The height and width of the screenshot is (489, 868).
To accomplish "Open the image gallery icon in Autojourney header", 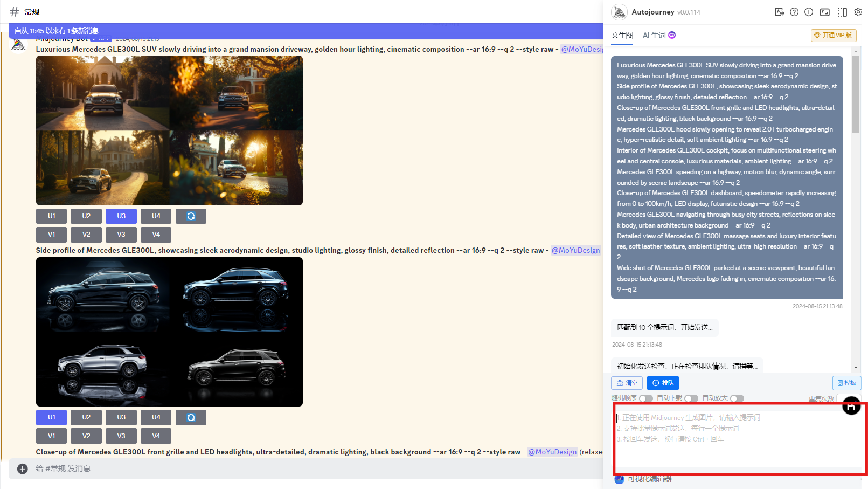I will click(x=825, y=12).
